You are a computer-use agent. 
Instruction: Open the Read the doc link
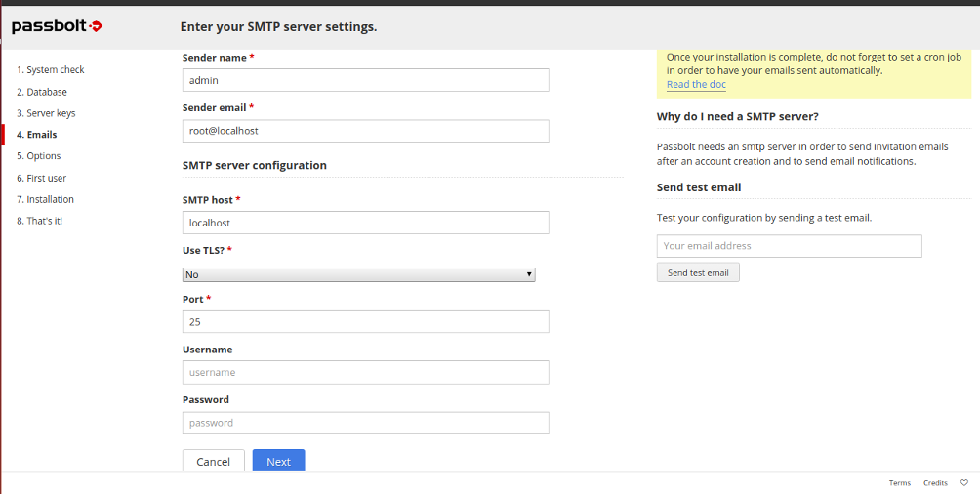[696, 84]
